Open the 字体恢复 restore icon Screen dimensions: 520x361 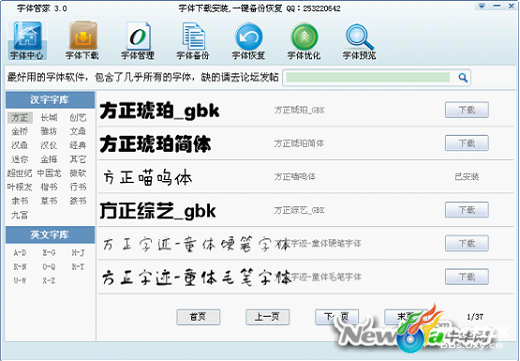(248, 40)
